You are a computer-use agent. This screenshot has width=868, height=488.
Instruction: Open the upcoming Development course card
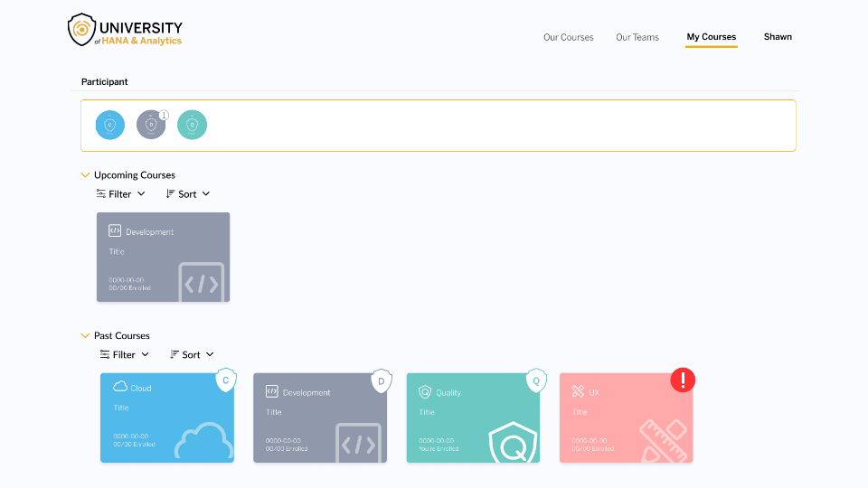pos(163,258)
